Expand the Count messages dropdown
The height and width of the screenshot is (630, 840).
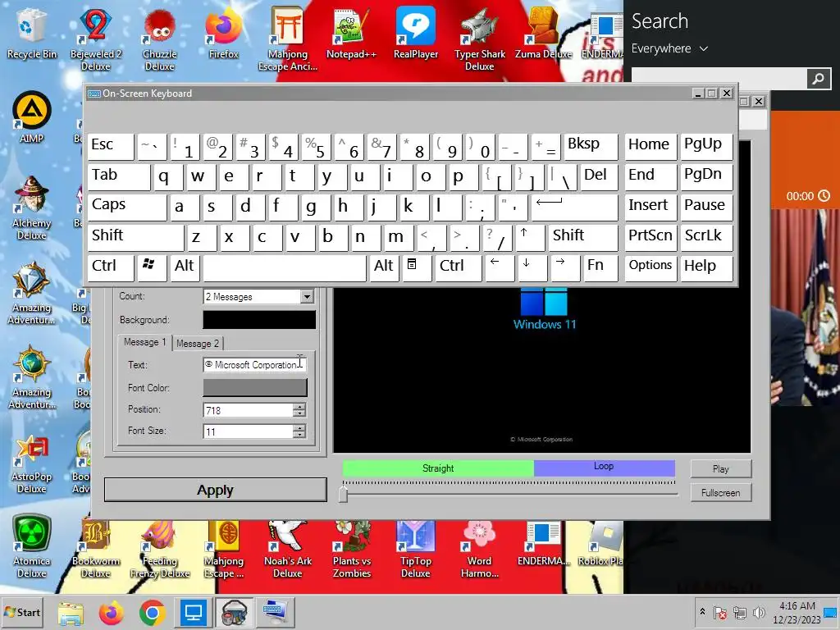point(307,297)
